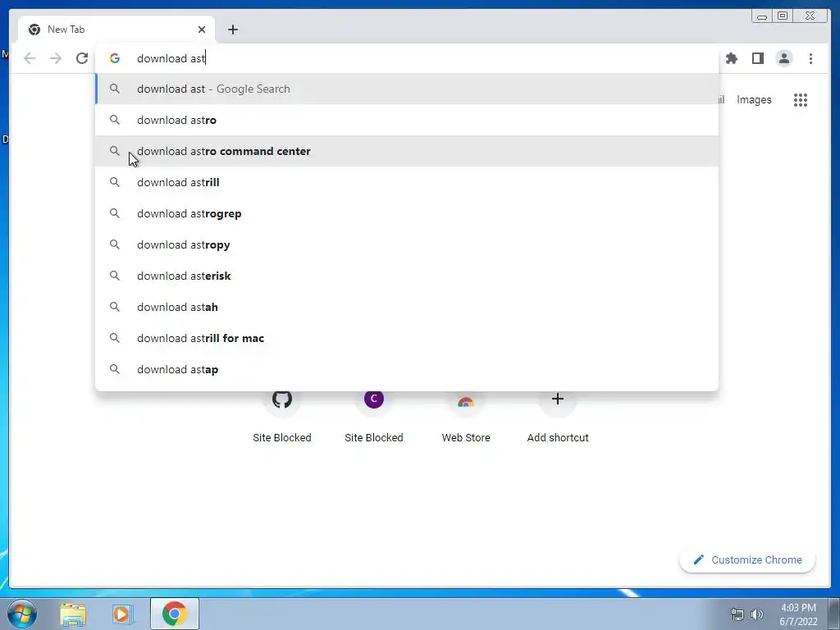This screenshot has height=630, width=840.
Task: Select 'download astrill for mac' suggestion
Action: [x=407, y=338]
